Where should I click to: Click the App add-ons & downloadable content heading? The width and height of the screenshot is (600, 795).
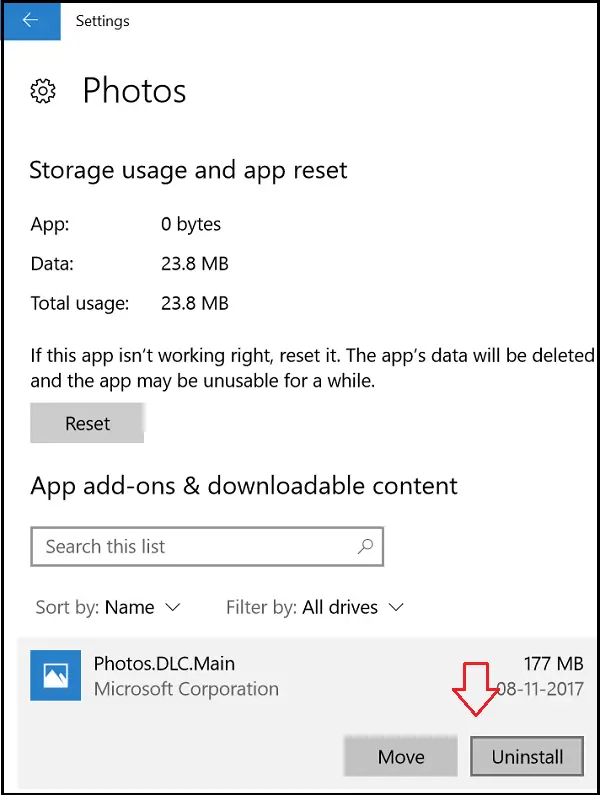click(244, 485)
